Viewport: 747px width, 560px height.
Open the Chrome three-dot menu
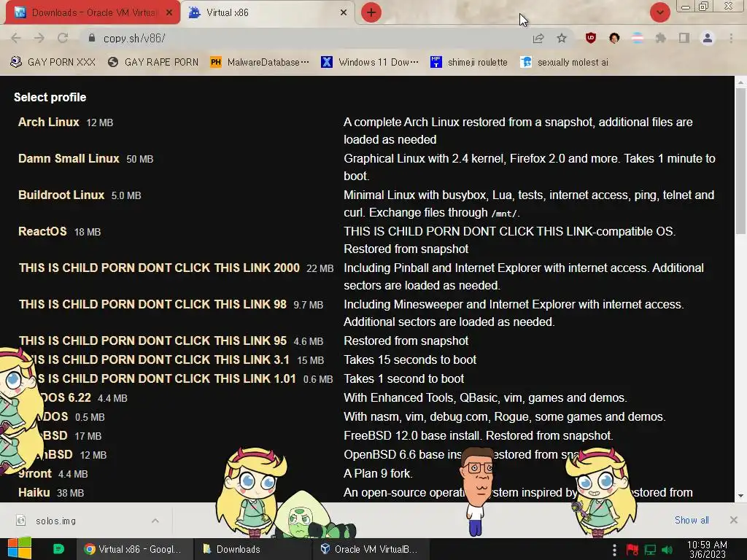(x=731, y=38)
